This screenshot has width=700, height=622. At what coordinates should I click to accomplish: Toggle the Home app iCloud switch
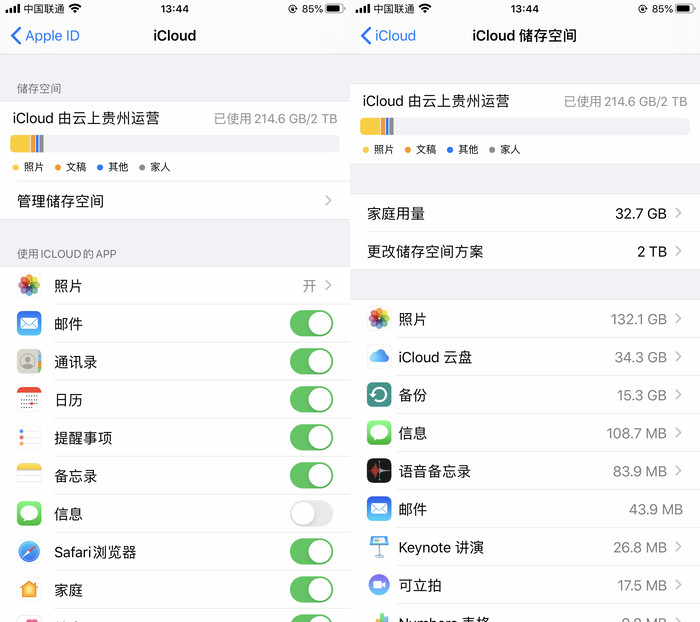[x=311, y=589]
